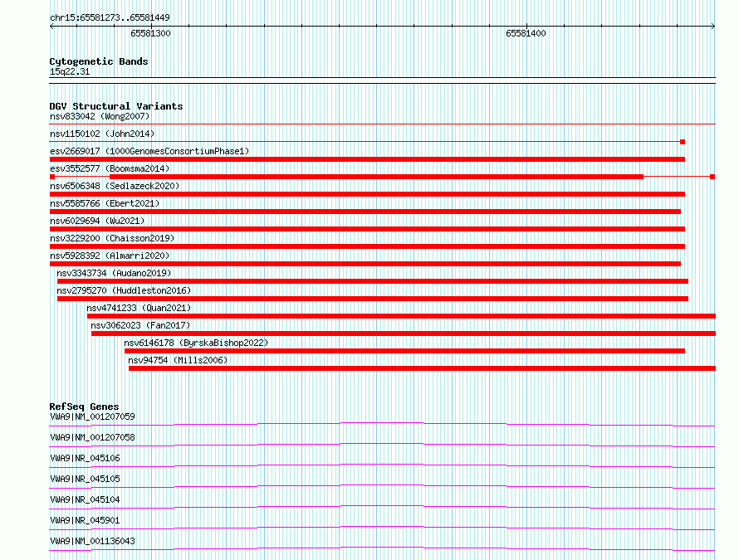Open transcript VWA9|NR_045901 label
Viewport: 739px width, 560px height.
85,520
